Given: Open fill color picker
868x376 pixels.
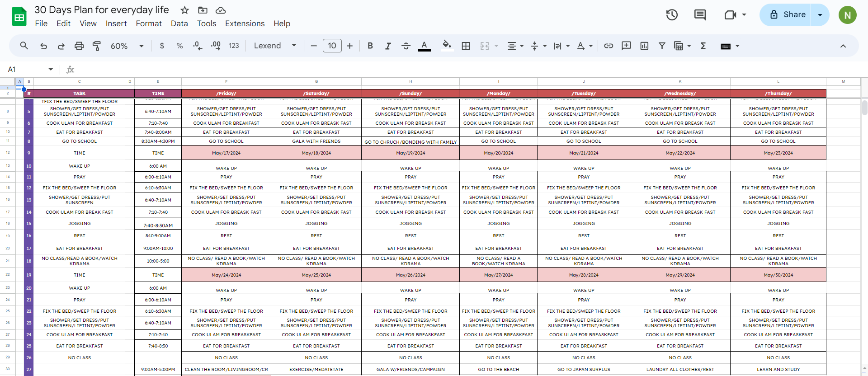Looking at the screenshot, I should [447, 46].
